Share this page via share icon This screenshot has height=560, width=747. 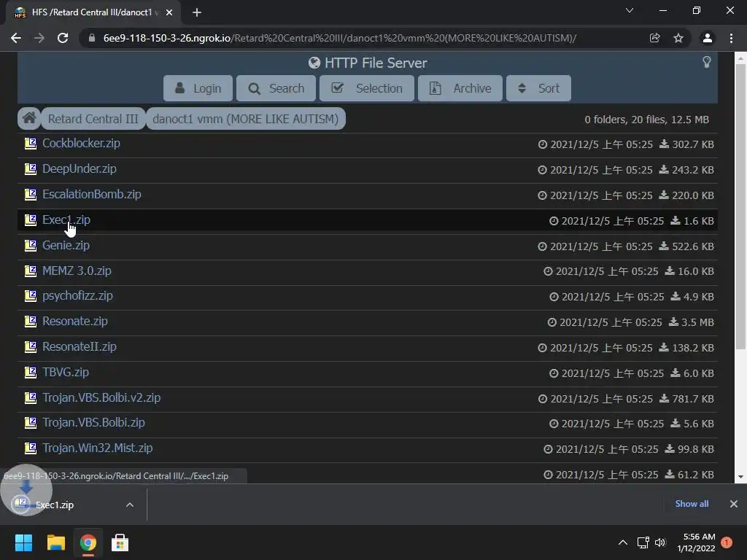654,38
